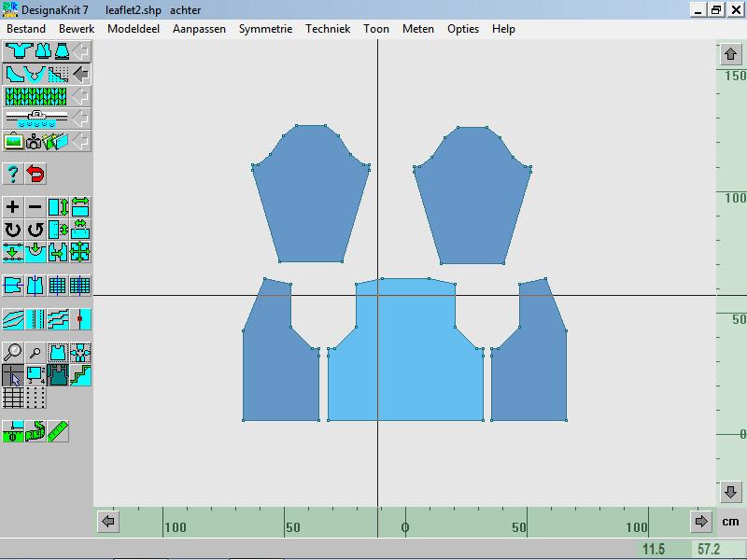Open the Symmetrie menu
Viewport: 747px width, 560px height.
[265, 29]
